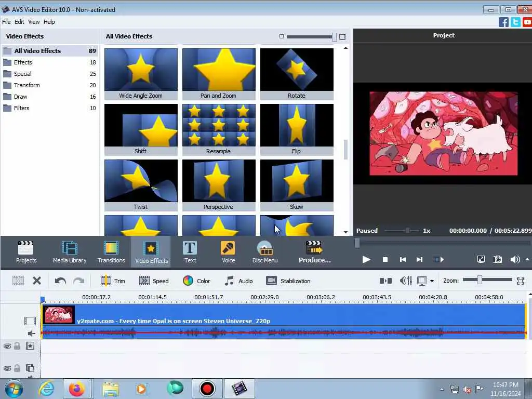Screen dimensions: 532x399
Task: Click the large thumbnails icon
Action: coord(342,37)
